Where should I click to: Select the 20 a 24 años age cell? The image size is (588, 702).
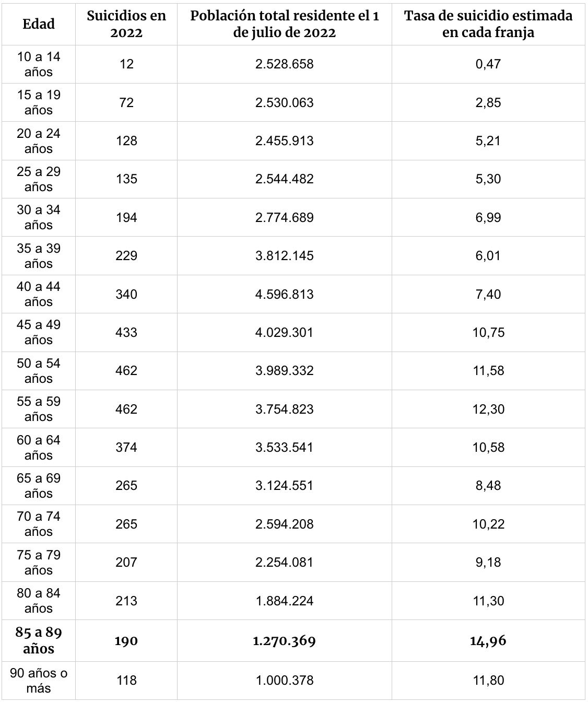(39, 141)
